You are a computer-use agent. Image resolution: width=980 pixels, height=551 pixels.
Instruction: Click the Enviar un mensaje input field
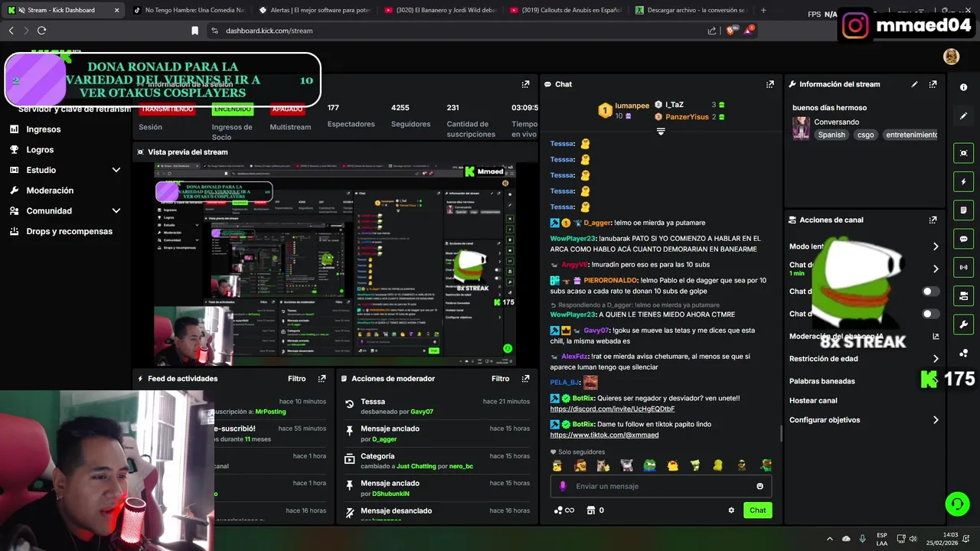coord(661,486)
